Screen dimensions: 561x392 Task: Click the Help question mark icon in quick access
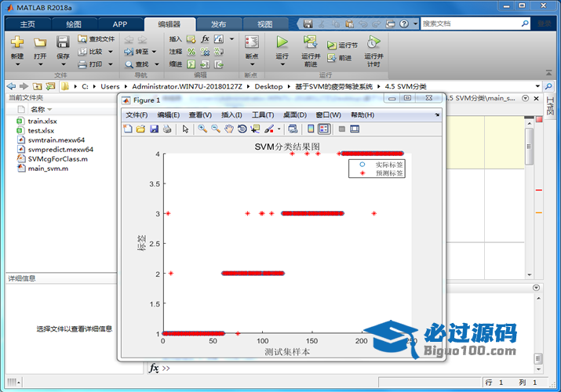tap(404, 24)
